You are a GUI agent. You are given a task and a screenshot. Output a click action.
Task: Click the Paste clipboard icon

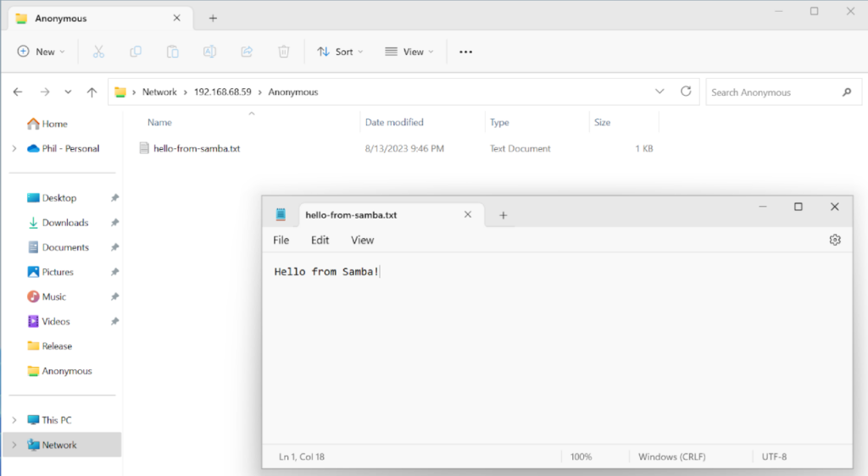coord(173,52)
